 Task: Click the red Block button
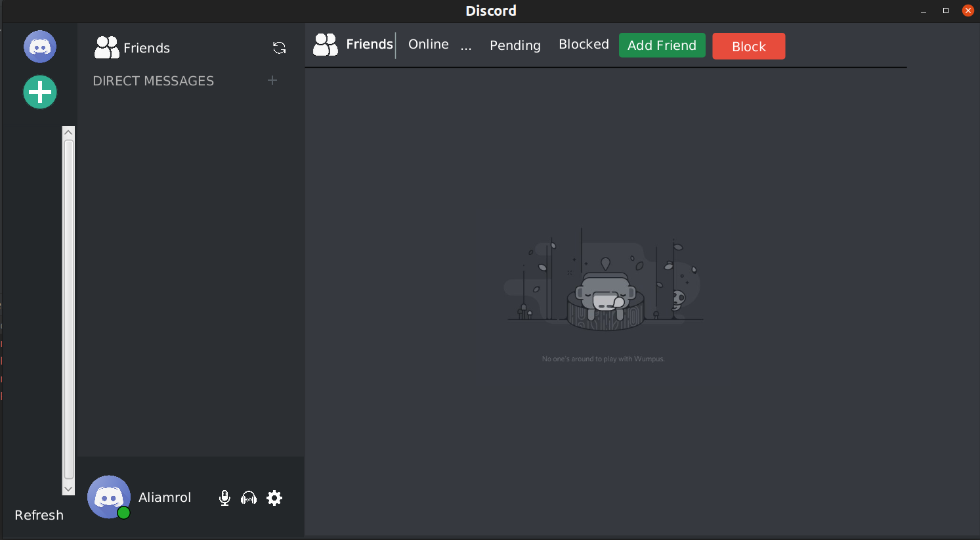(x=749, y=47)
